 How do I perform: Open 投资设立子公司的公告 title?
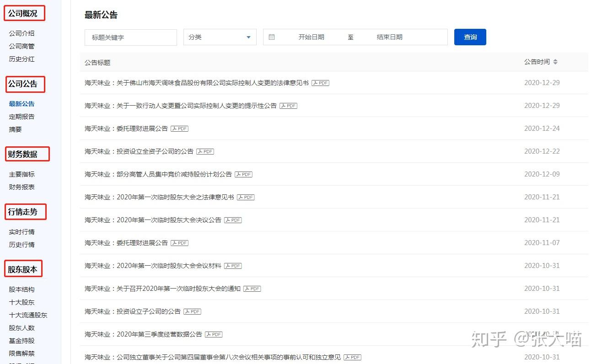click(133, 311)
